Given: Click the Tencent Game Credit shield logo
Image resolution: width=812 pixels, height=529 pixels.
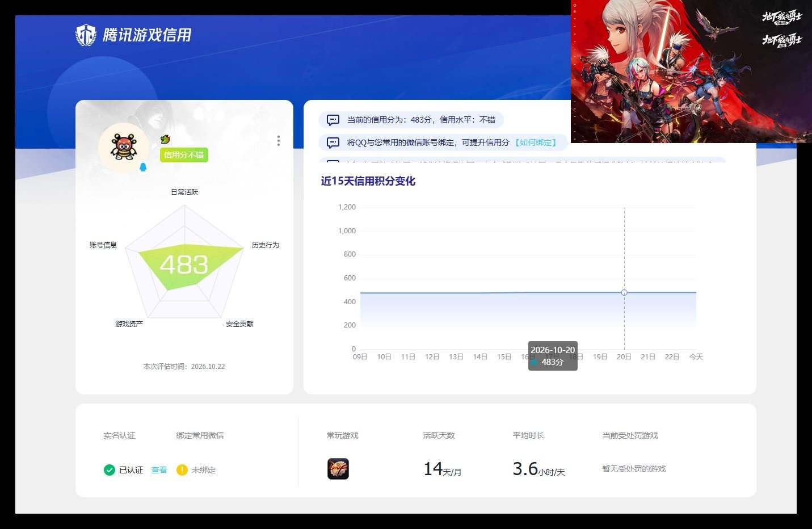Looking at the screenshot, I should pos(86,35).
